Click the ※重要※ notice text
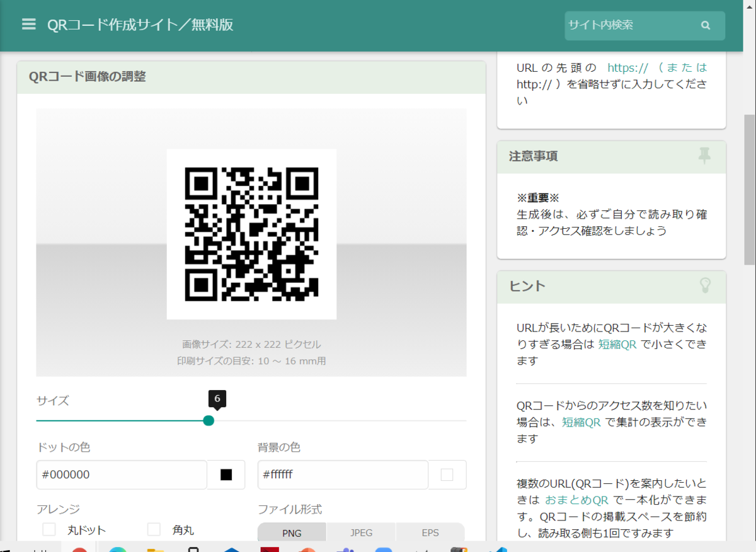Screen dimensions: 756x552 coord(538,197)
